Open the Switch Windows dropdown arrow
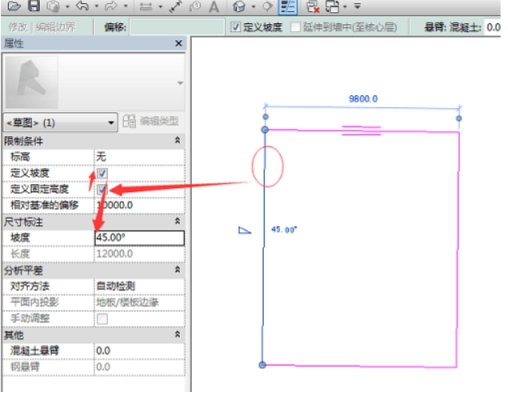This screenshot has height=393, width=508. [345, 6]
